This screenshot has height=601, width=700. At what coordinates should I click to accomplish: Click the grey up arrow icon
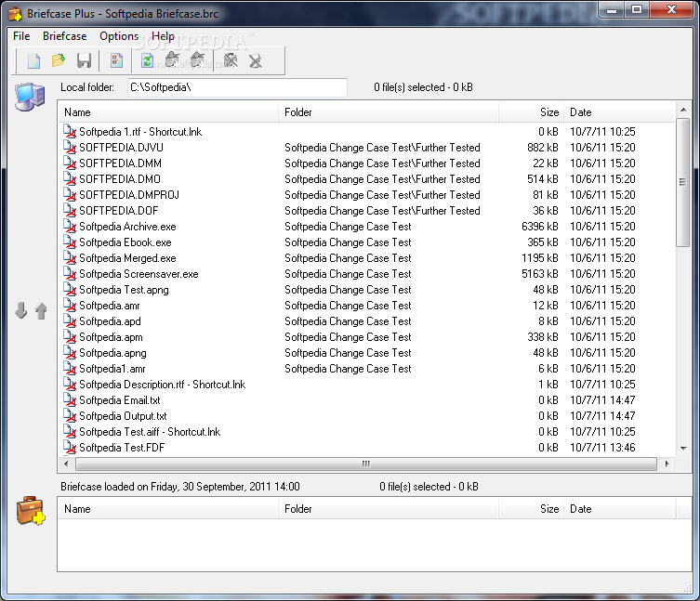click(x=41, y=311)
